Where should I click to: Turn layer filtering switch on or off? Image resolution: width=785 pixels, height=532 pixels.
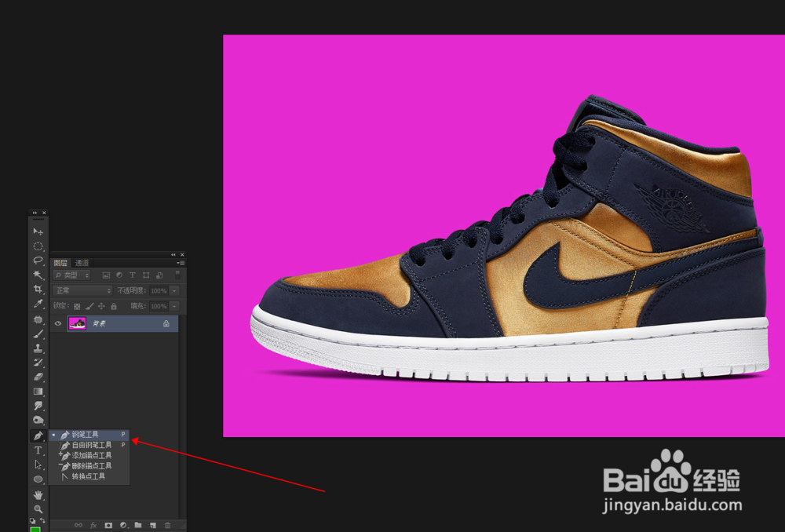click(177, 275)
